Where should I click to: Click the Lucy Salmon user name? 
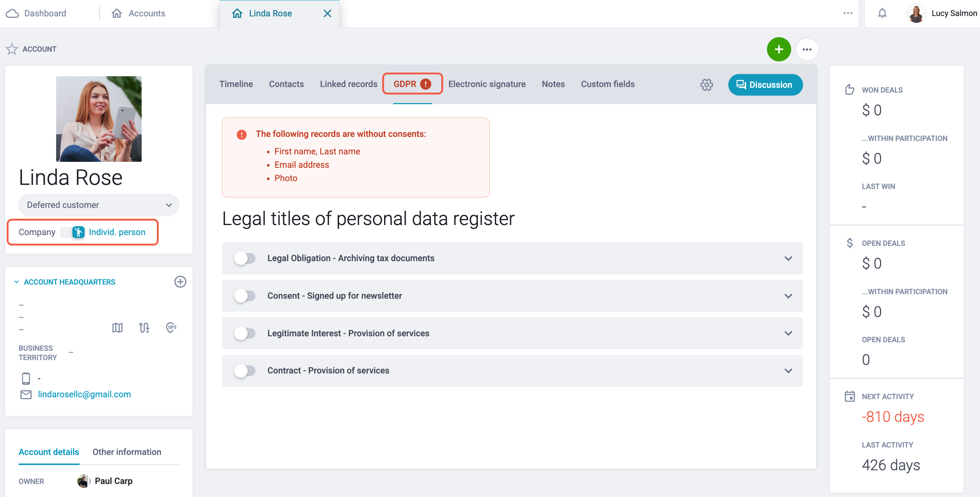click(954, 13)
